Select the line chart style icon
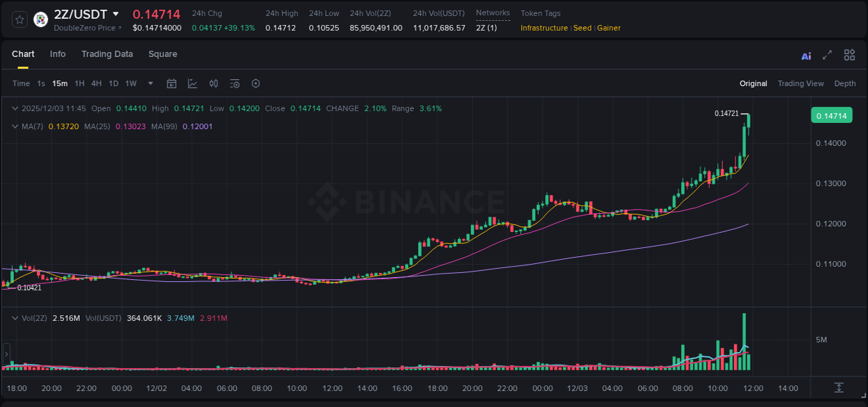Screen dimensions: 868x407 pyautogui.click(x=192, y=83)
